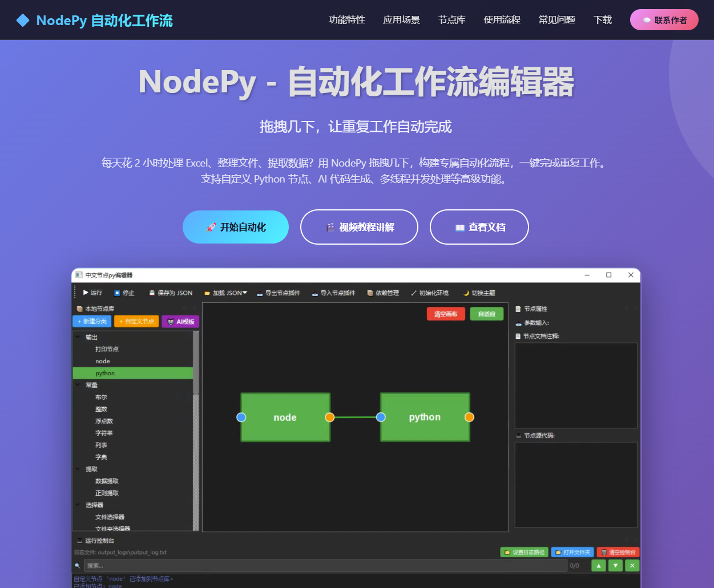Collapse the 常量 category in node library

(x=78, y=385)
